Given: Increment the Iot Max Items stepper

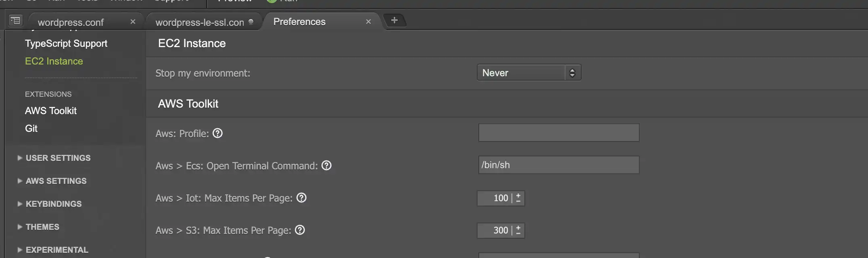Looking at the screenshot, I should [x=518, y=195].
